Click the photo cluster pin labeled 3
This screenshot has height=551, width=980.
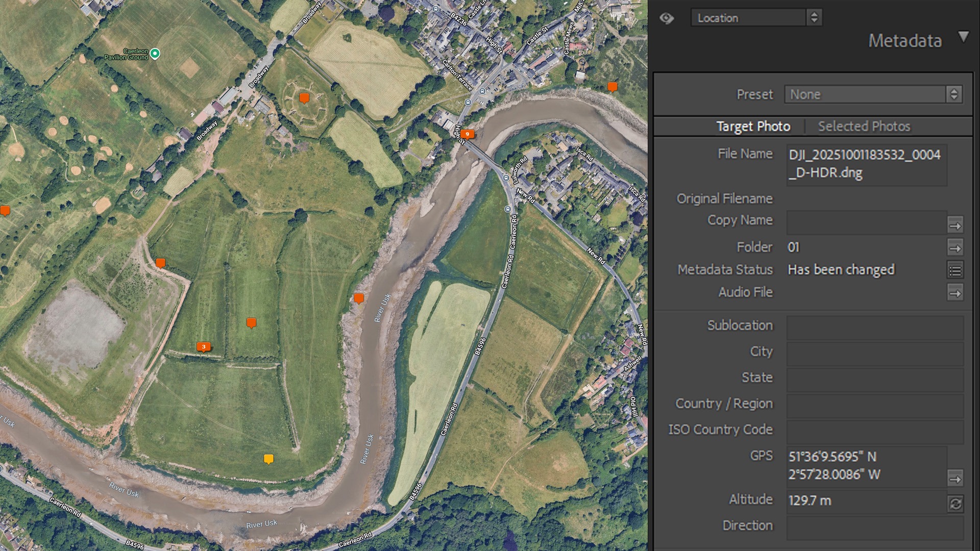(204, 347)
